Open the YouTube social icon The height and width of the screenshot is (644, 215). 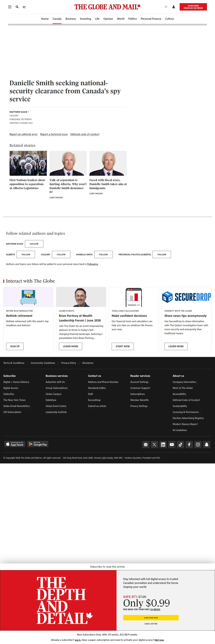tap(172, 444)
